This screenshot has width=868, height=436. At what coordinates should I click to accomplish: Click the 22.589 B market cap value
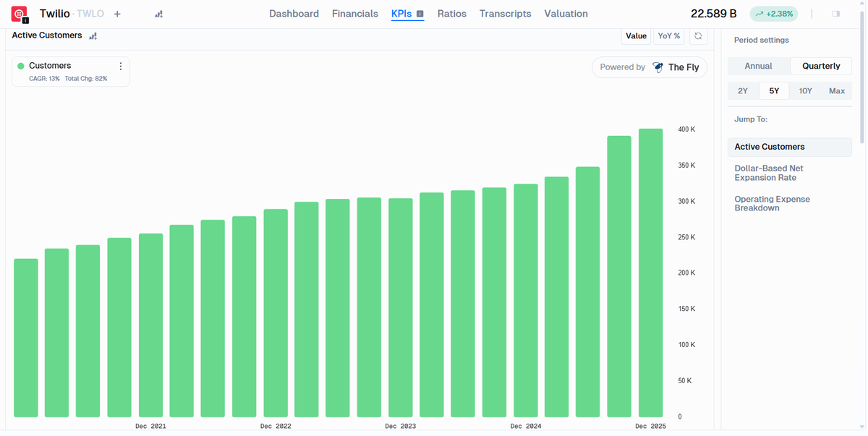coord(714,14)
